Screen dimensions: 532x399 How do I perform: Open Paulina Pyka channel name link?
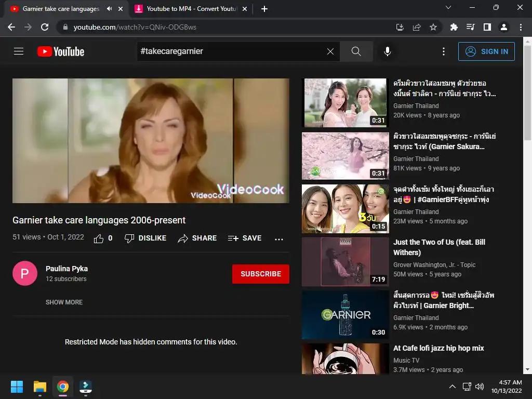(x=67, y=269)
